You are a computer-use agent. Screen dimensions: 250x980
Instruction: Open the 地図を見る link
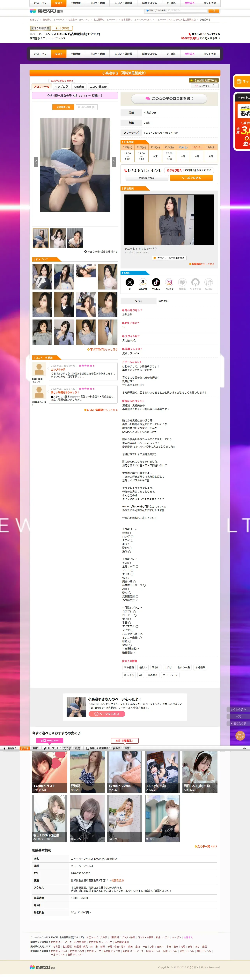pyautogui.click(x=118, y=880)
